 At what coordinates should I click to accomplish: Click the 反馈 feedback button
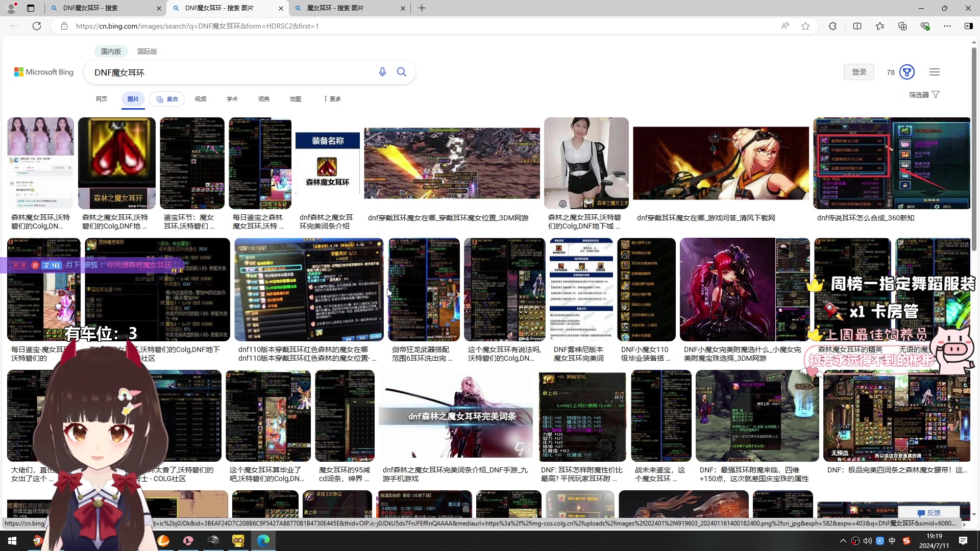(x=929, y=513)
